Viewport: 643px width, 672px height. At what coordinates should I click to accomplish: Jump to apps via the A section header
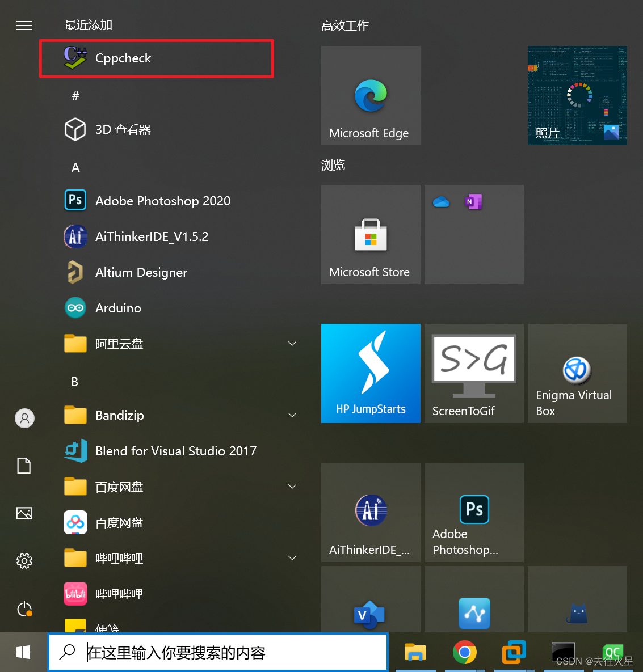75,167
